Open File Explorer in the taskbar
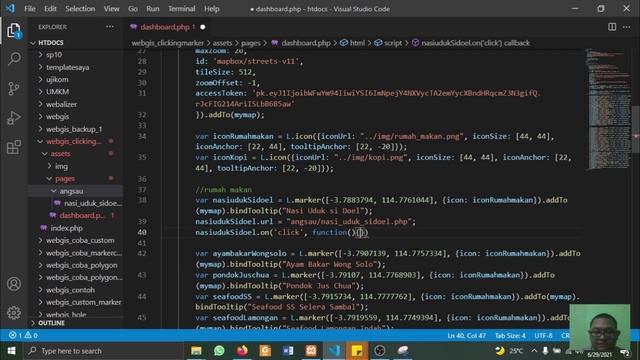Image resolution: width=640 pixels, height=360 pixels. pyautogui.click(x=196, y=351)
